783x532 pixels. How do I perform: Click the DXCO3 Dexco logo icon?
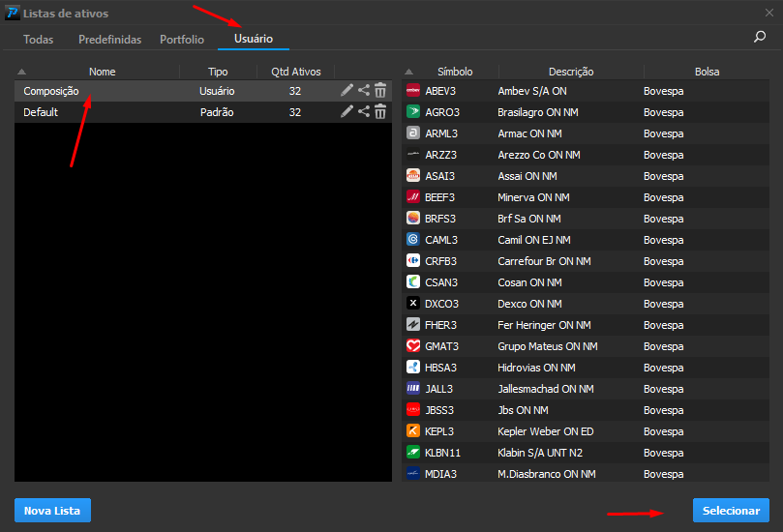[413, 304]
